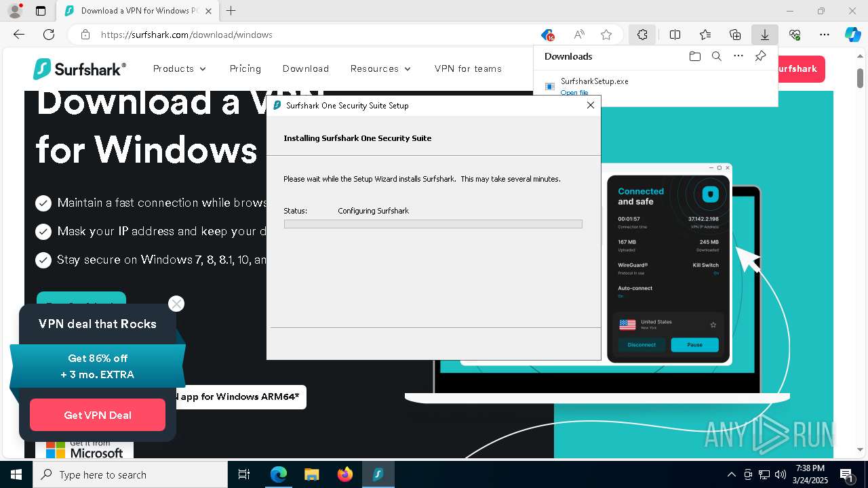This screenshot has width=868, height=488.
Task: Open Edge profile avatar
Action: [14, 11]
